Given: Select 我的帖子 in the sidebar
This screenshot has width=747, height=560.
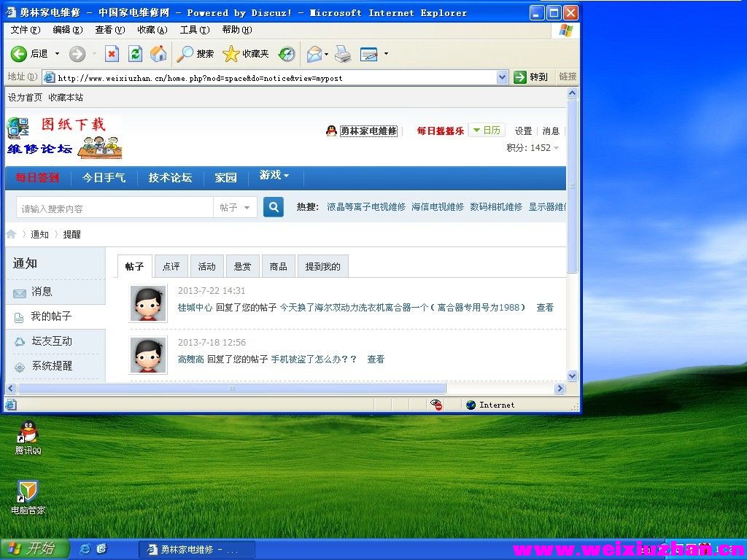Looking at the screenshot, I should click(x=55, y=316).
